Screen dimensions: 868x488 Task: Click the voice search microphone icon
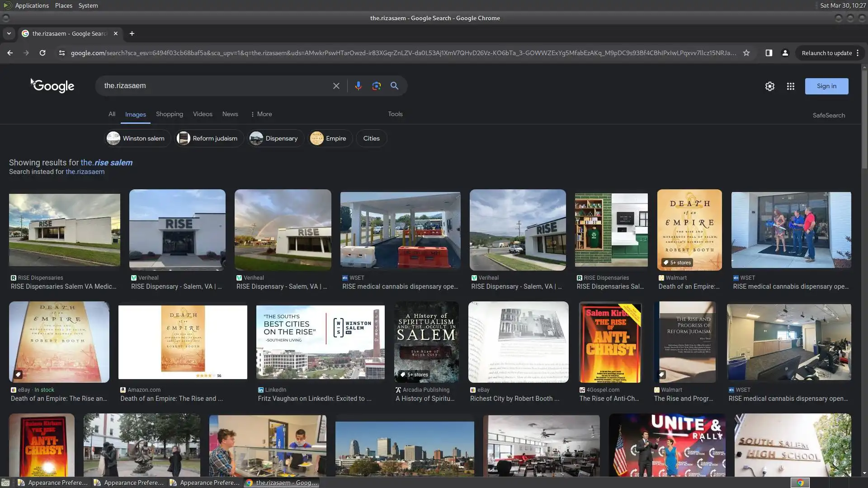pos(358,86)
